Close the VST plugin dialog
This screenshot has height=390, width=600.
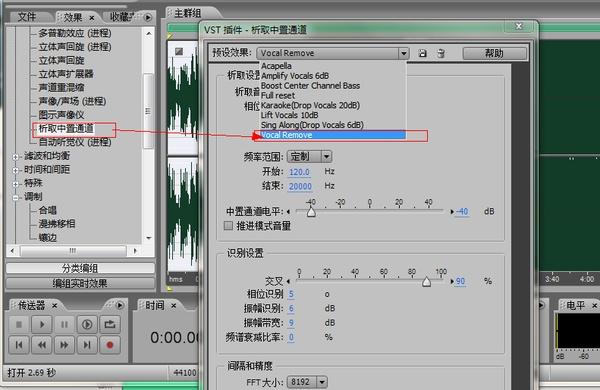click(x=519, y=26)
